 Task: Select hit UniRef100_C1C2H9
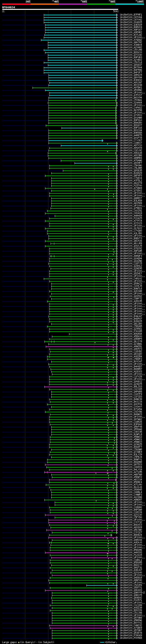point(131,605)
